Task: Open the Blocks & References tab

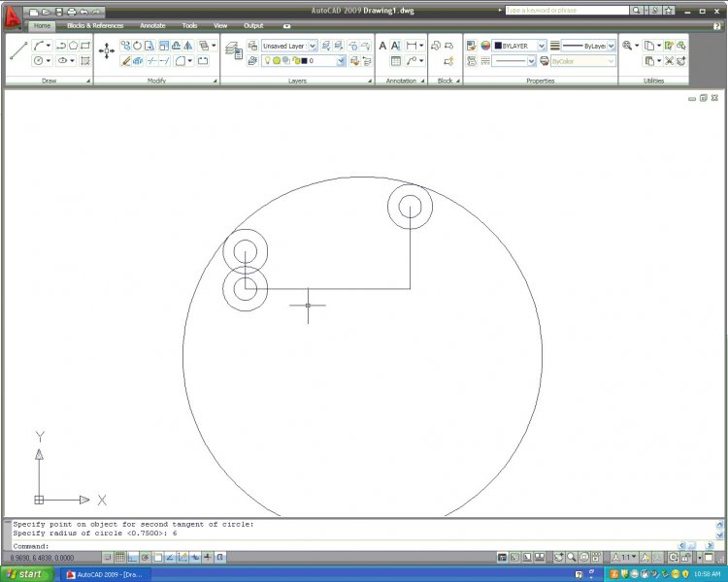Action: click(x=94, y=25)
